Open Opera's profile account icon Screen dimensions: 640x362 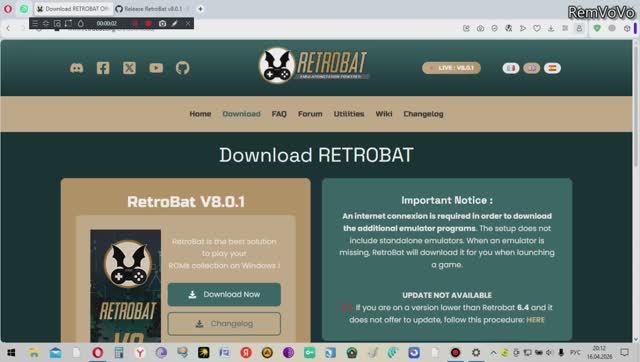tap(579, 28)
